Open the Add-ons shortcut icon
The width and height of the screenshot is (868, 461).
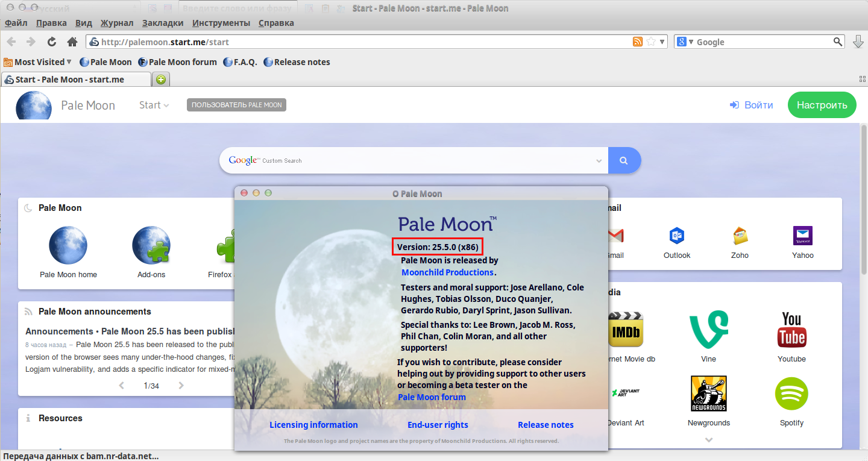151,245
